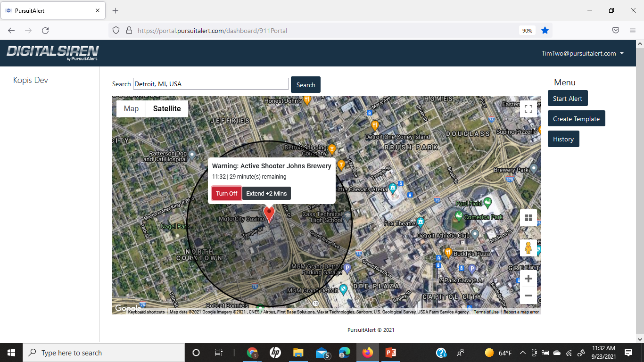The width and height of the screenshot is (644, 362).
Task: Click the Brewery Park marker
Action: tap(534, 168)
